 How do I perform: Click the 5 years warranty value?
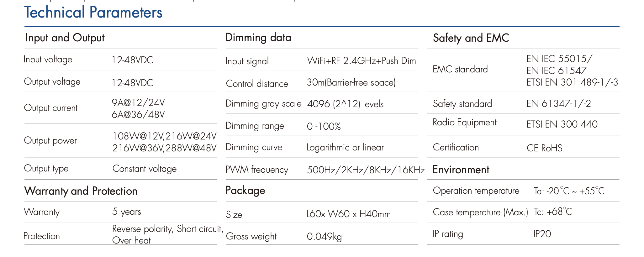[127, 212]
